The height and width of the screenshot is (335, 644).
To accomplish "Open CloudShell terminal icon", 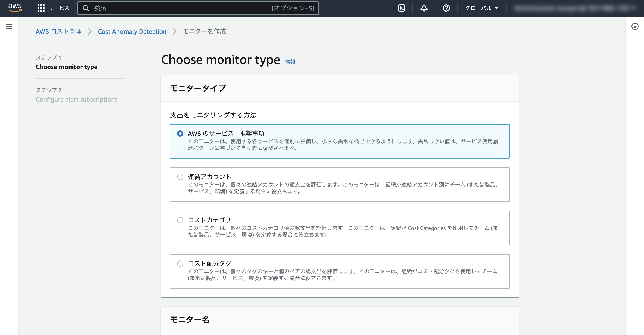I will [x=402, y=8].
